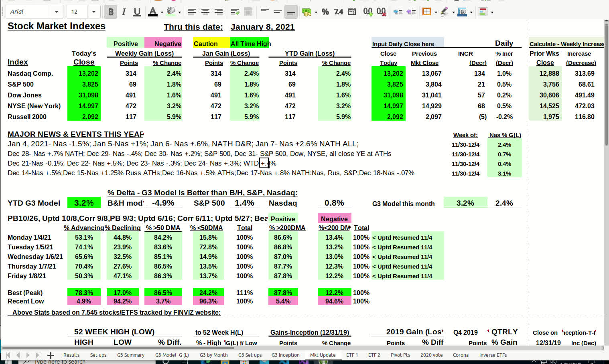Click the font name field Arial
This screenshot has width=609, height=364.
coord(28,12)
